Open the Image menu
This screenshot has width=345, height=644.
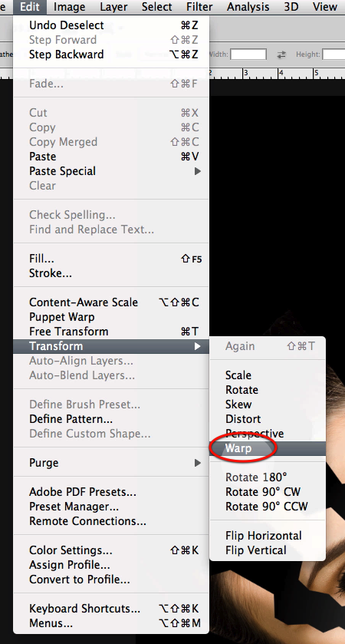tap(69, 7)
